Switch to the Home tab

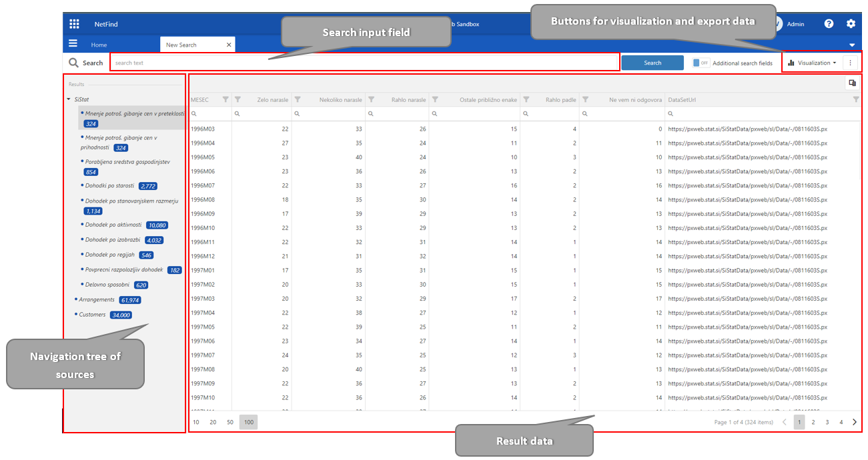point(99,45)
